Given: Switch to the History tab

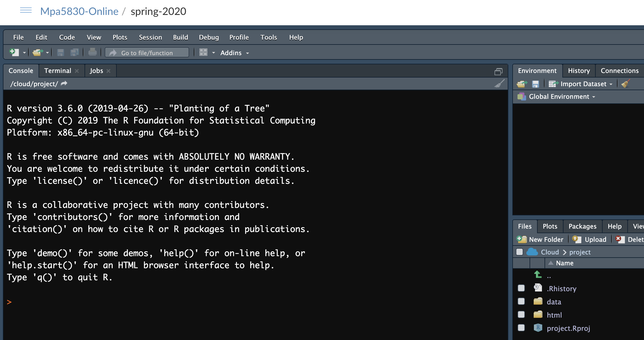Looking at the screenshot, I should tap(579, 71).
